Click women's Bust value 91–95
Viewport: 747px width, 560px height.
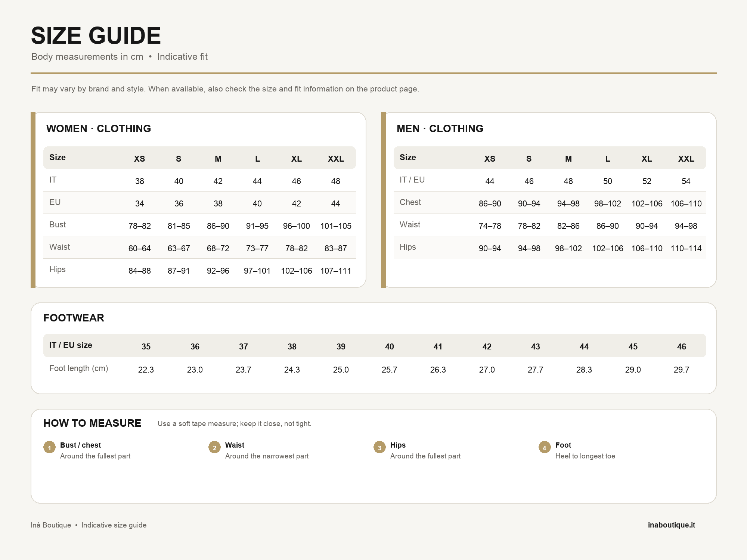[257, 226]
